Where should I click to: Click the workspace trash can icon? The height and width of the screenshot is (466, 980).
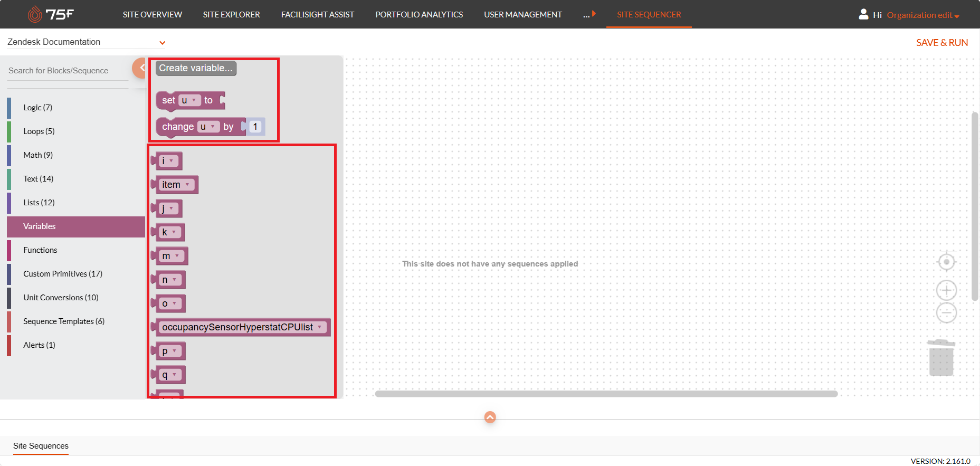[941, 358]
